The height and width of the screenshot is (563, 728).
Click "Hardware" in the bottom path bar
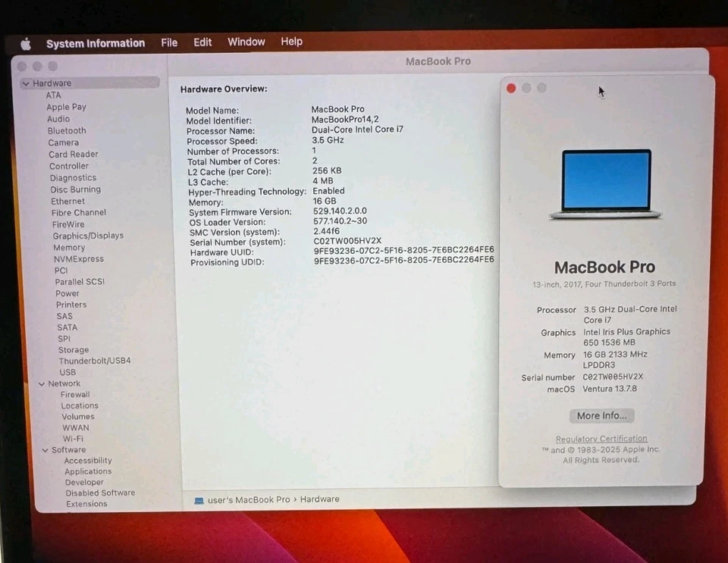pos(319,499)
